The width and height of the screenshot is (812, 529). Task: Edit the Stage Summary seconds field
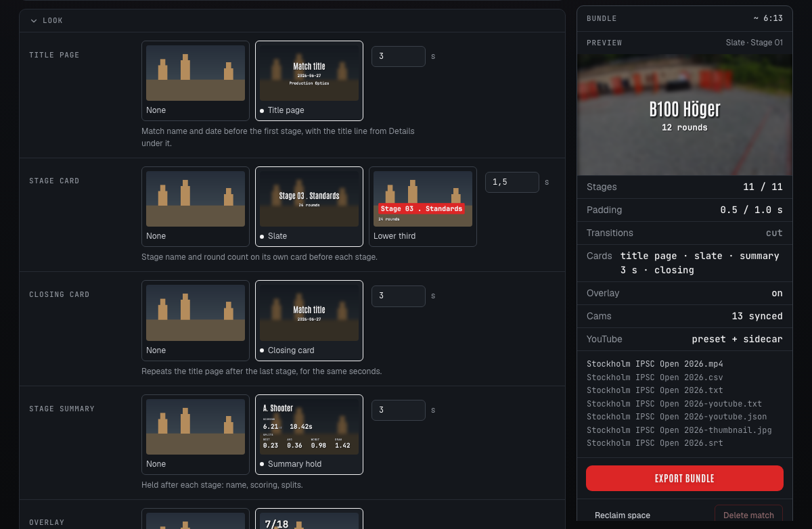pos(399,410)
